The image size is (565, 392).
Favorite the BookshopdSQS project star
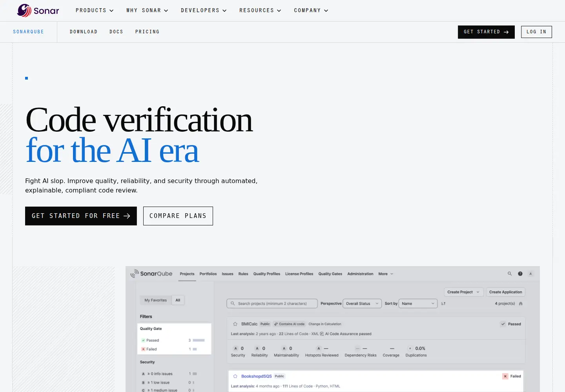coord(235,376)
